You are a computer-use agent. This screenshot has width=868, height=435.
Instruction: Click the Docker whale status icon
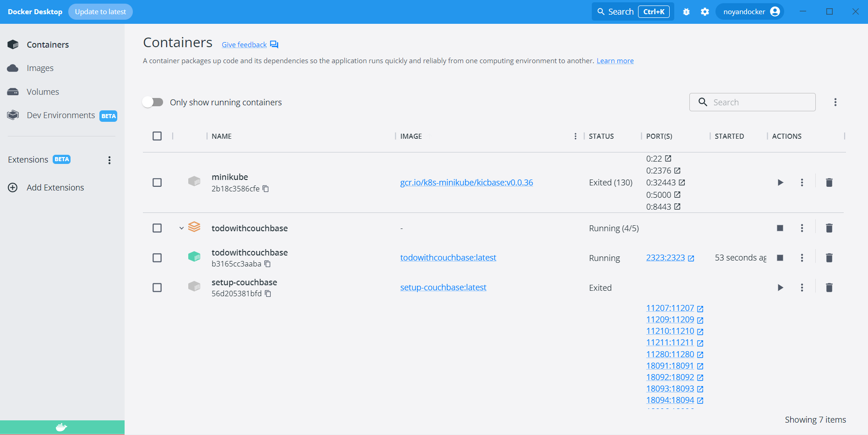tap(61, 428)
